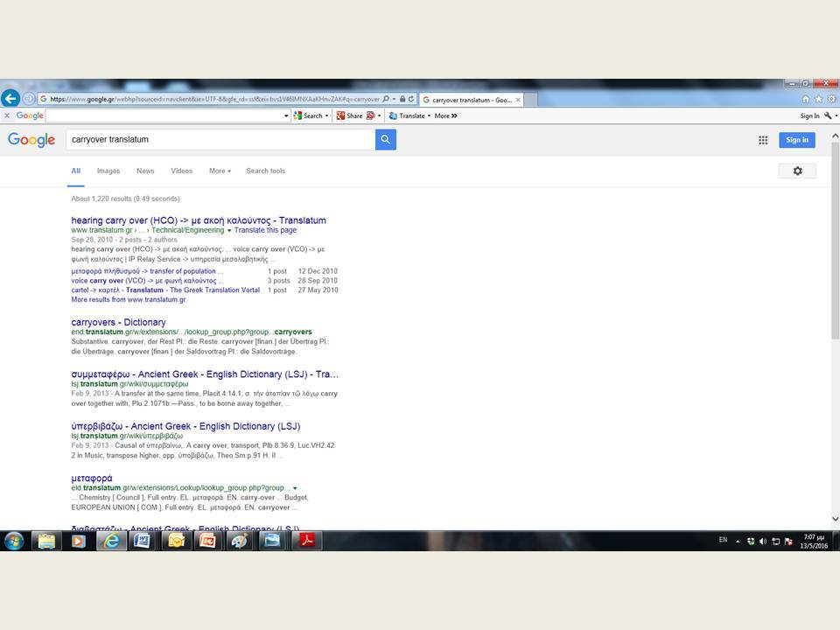Go back with the browser back arrow

pyautogui.click(x=10, y=99)
